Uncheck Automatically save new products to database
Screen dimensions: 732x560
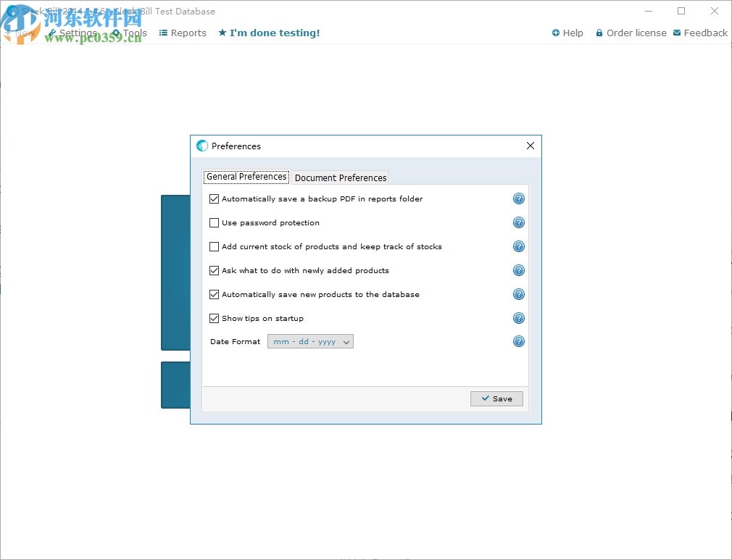pos(214,294)
